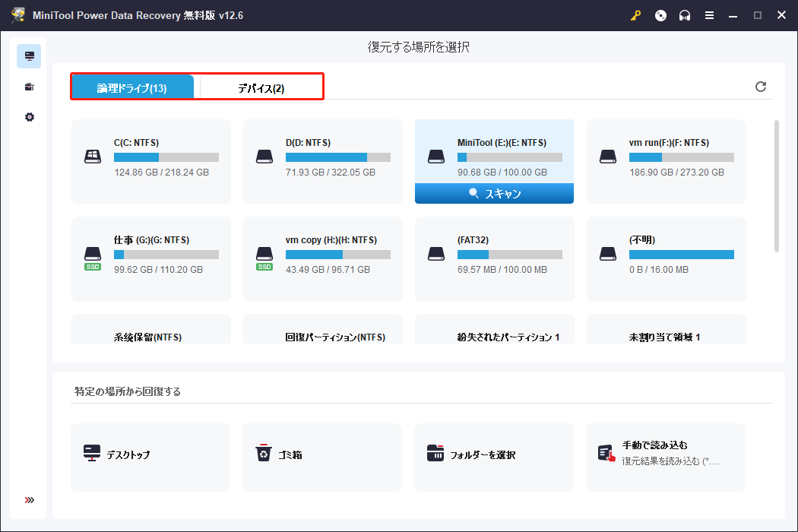Click the vm run(F:) drive icon
This screenshot has width=798, height=532.
tap(608, 157)
